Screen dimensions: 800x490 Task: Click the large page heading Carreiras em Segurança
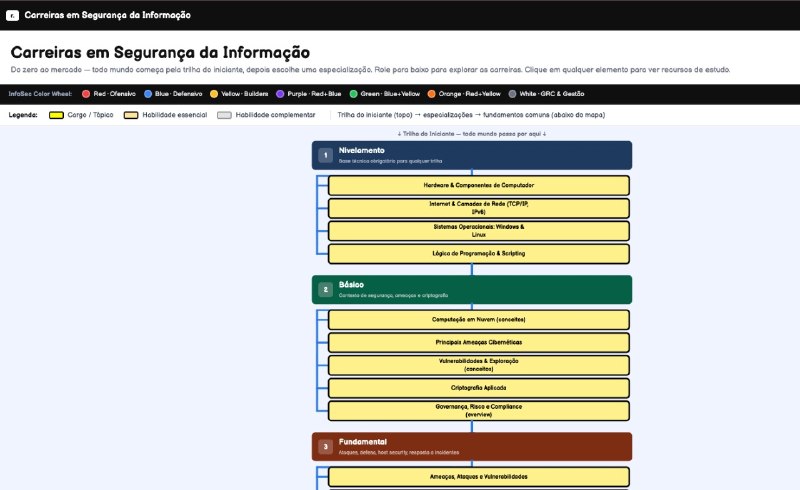click(160, 53)
